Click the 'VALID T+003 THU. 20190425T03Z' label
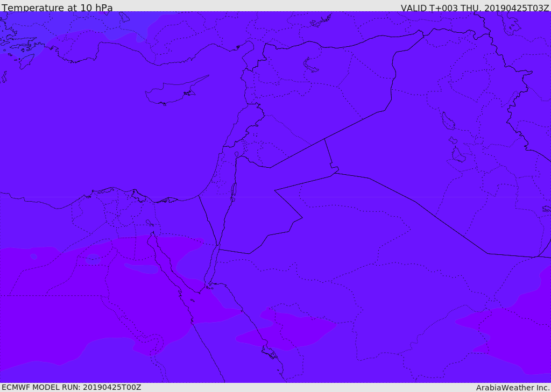Viewport: 551px width, 392px height. coord(475,8)
